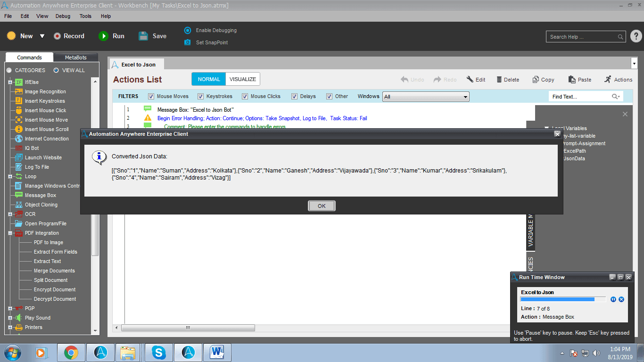Save the task using the Save icon
This screenshot has width=644, height=362.
(x=144, y=36)
